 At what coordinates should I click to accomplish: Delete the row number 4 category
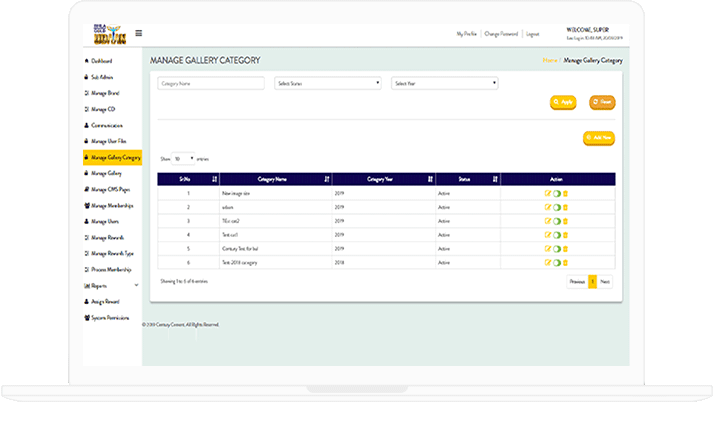tap(565, 235)
